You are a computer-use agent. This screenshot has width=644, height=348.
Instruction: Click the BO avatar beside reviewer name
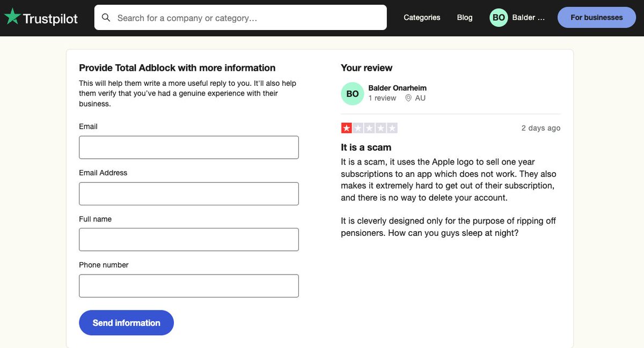(353, 94)
